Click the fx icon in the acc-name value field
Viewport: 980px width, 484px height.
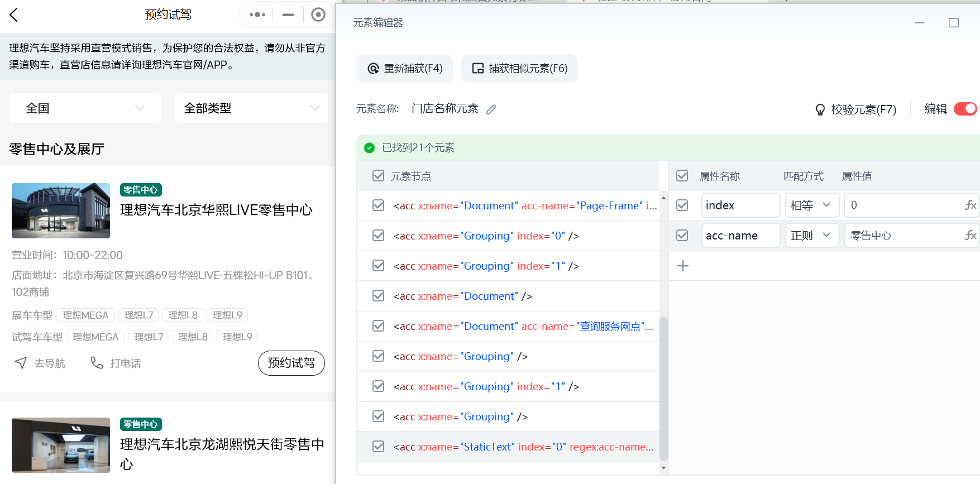click(971, 236)
